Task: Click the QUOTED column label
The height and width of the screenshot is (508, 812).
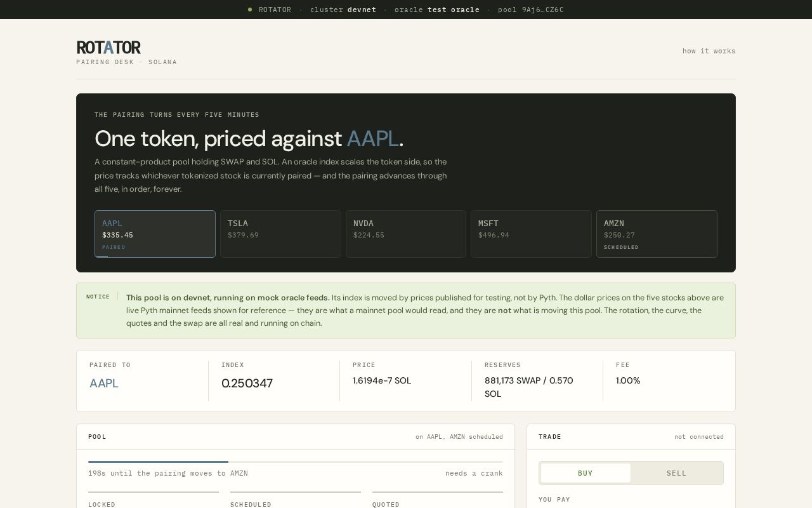Action: [x=386, y=504]
